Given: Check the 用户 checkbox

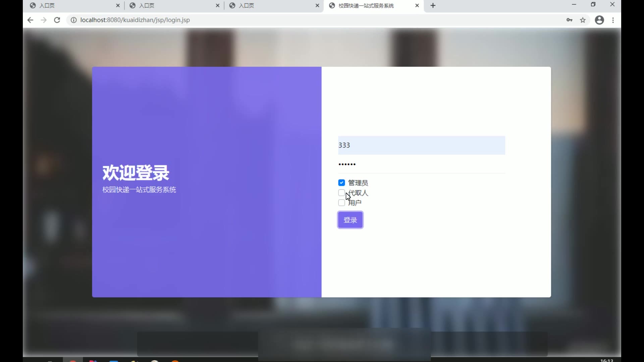Looking at the screenshot, I should pos(341,203).
